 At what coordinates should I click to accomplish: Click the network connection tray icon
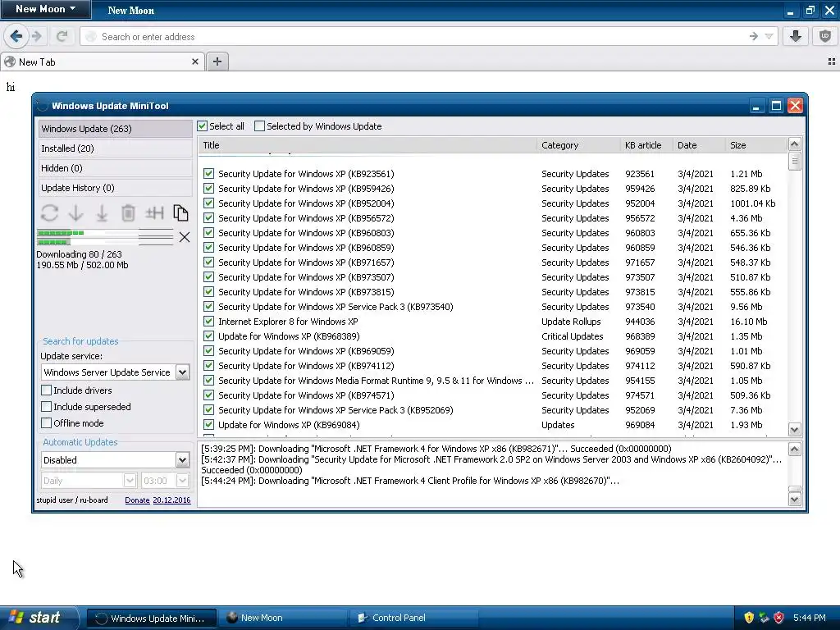coord(764,618)
